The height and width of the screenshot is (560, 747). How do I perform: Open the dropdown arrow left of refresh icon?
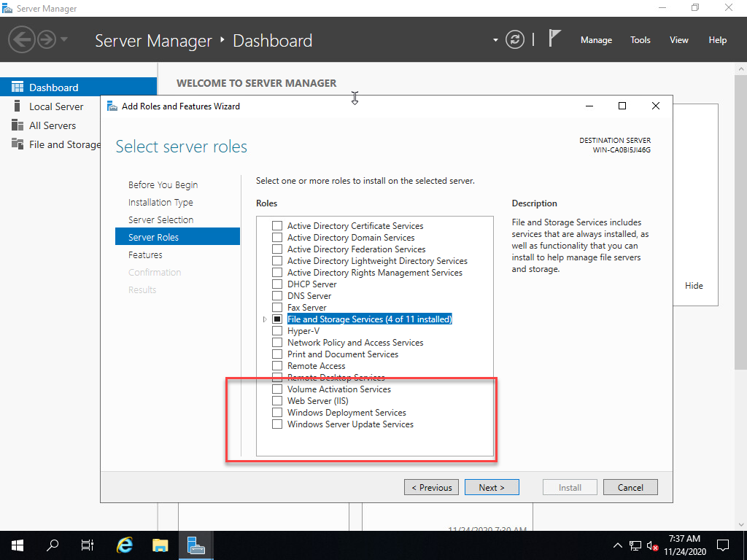coord(495,40)
